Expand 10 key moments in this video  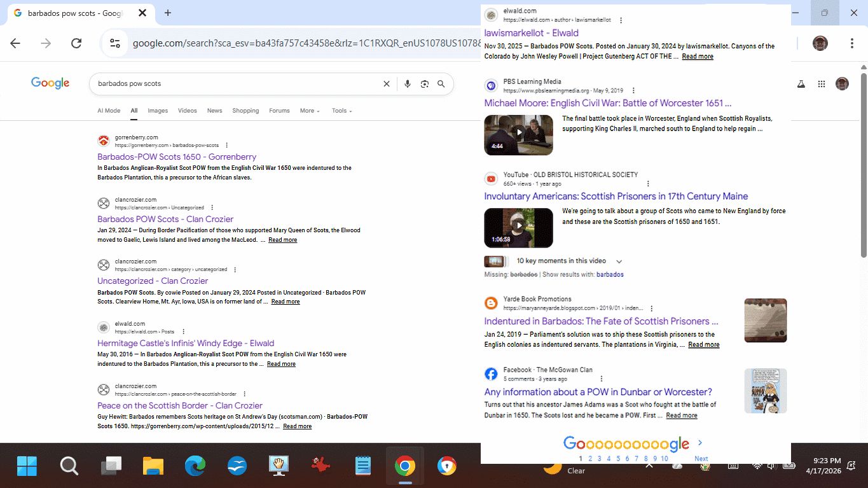tap(619, 261)
